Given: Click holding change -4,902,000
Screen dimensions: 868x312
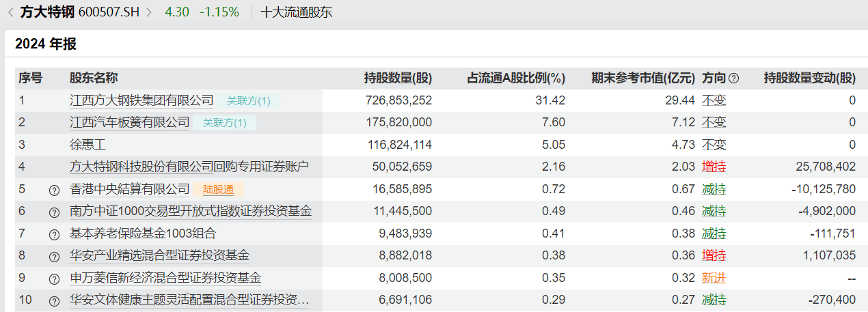Looking at the screenshot, I should pos(827,211).
